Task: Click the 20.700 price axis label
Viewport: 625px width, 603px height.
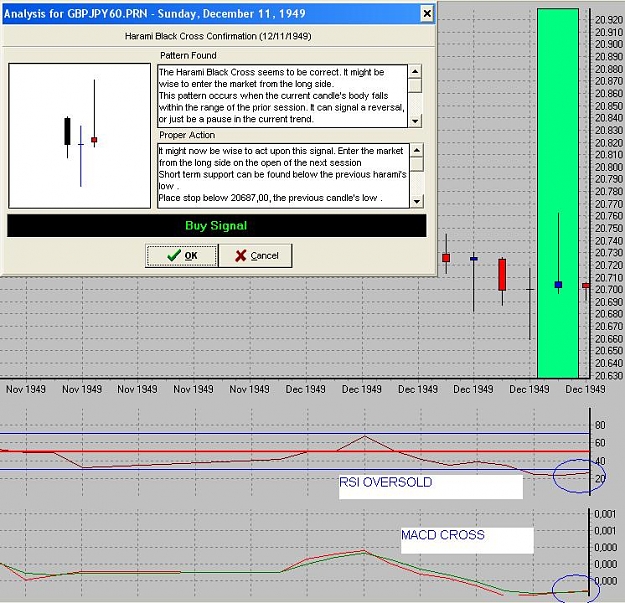Action: [609, 289]
